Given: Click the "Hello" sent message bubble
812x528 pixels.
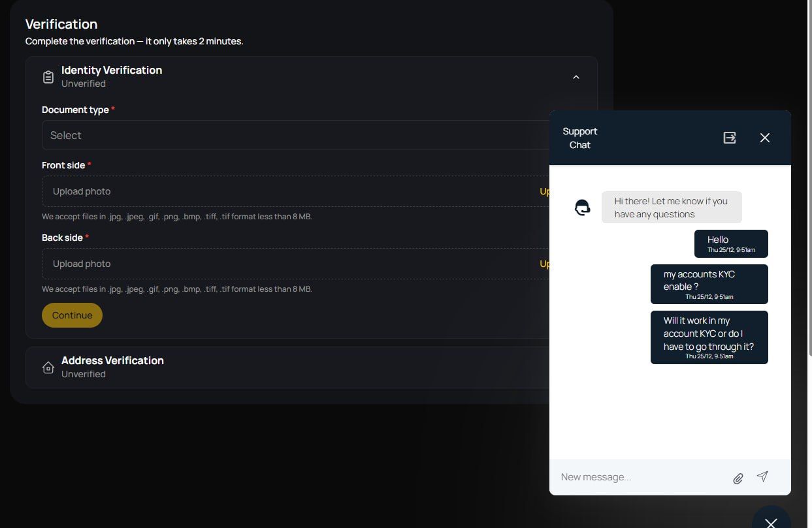Looking at the screenshot, I should (x=730, y=243).
